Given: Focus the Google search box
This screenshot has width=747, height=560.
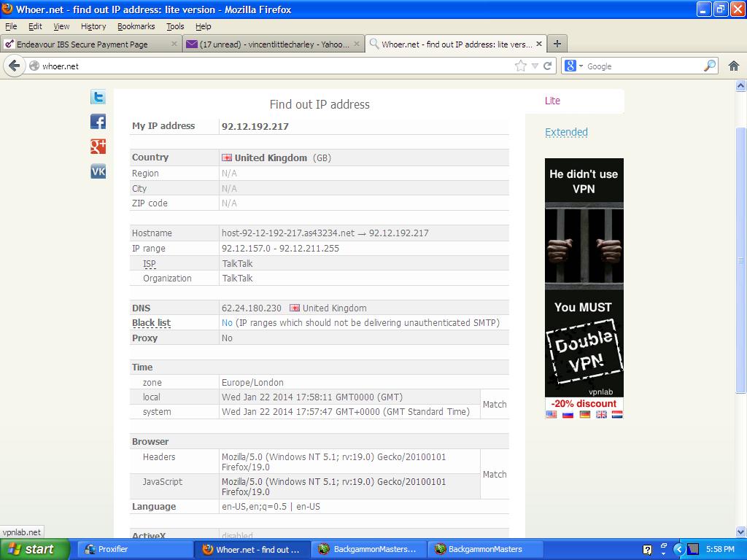Looking at the screenshot, I should click(x=643, y=66).
